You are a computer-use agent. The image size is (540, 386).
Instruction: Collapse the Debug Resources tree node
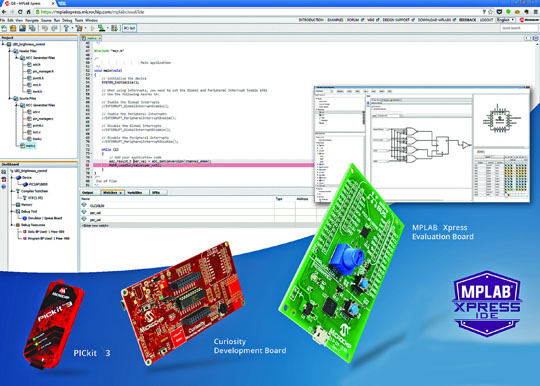12,225
